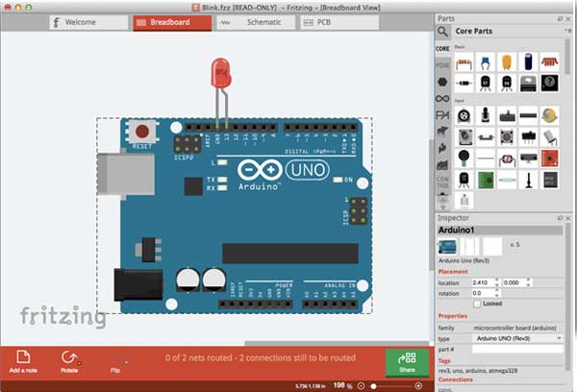Pick the green sensor board part
Screen dimensions: 577x392
coord(486,181)
